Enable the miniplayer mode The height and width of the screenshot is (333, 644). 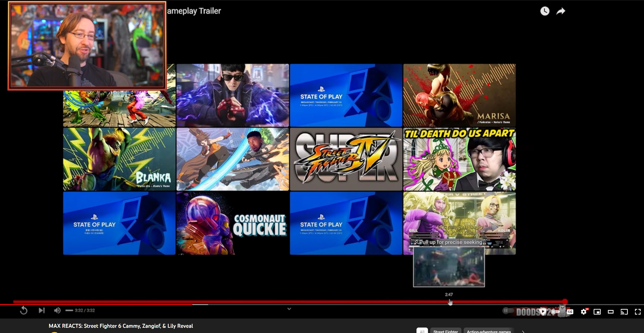597,312
